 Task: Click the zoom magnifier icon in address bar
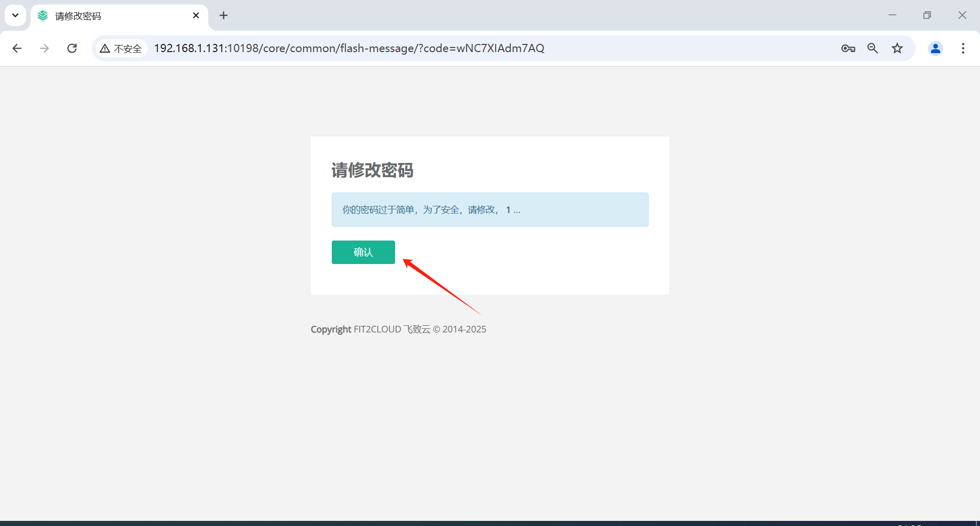pos(873,48)
